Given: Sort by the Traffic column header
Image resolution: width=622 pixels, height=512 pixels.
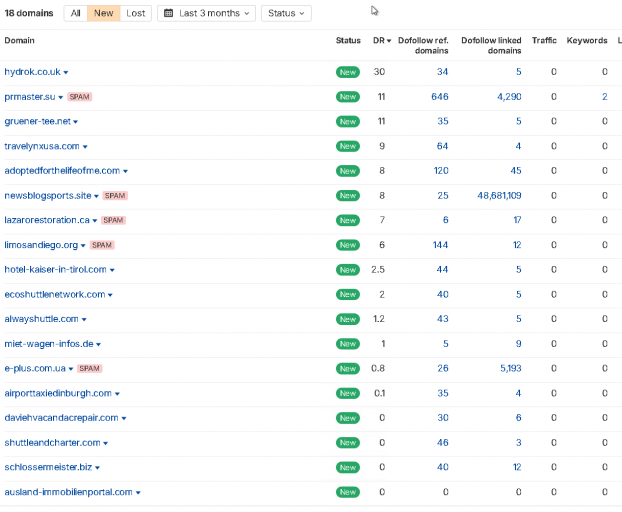Looking at the screenshot, I should tap(544, 40).
